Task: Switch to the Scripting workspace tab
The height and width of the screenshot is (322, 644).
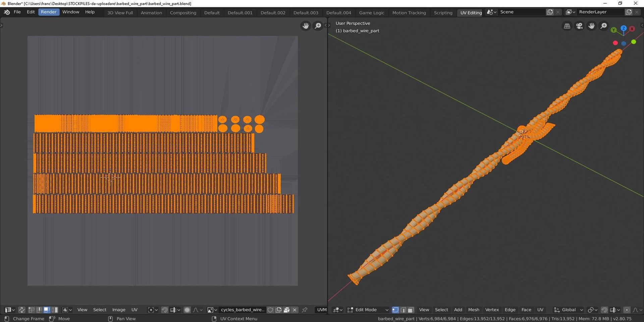Action: click(x=443, y=13)
